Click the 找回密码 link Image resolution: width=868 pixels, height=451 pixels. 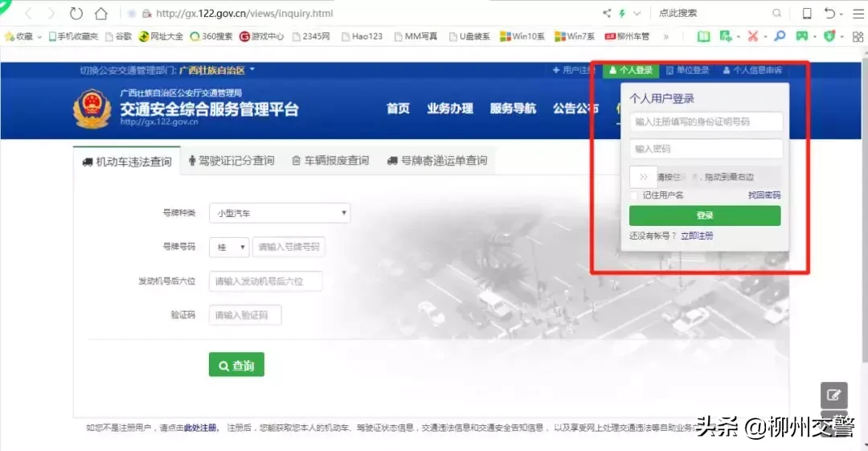click(764, 195)
